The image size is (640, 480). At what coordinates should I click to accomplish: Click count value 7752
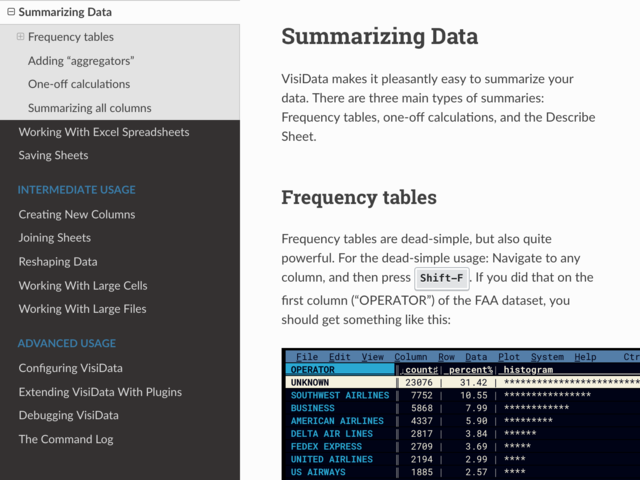(x=422, y=395)
